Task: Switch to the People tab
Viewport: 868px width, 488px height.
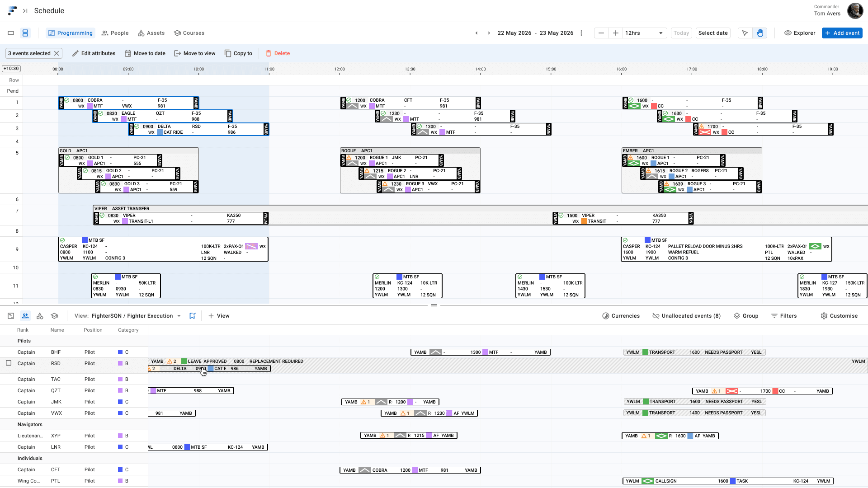Action: pos(115,33)
